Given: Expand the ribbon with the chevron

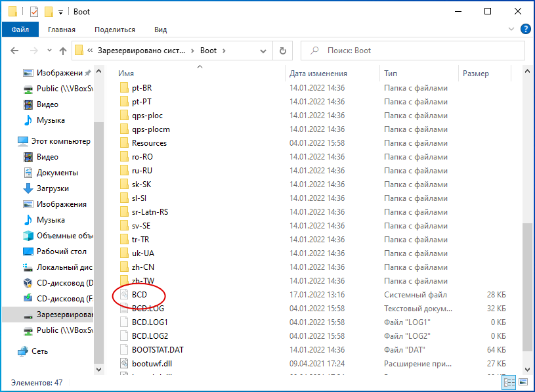Looking at the screenshot, I should 511,30.
